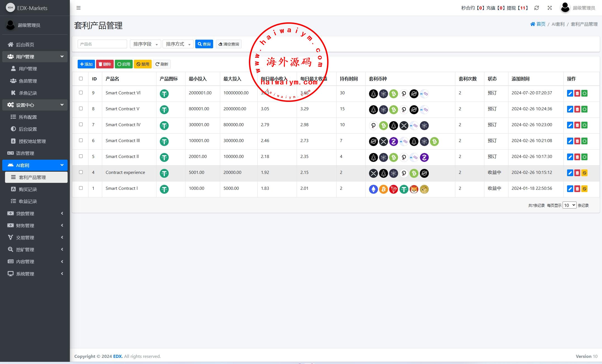
Task: Disable Contract experience with yellow ban icon
Action: pos(584,173)
